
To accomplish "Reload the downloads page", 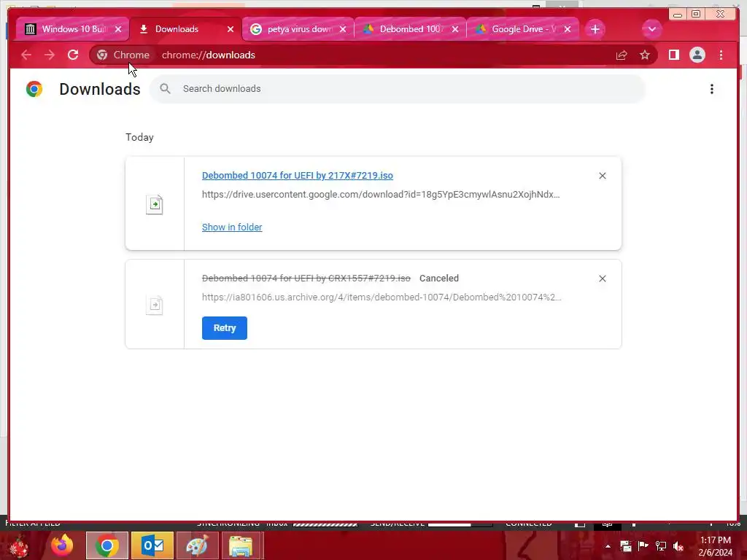I will pos(73,55).
